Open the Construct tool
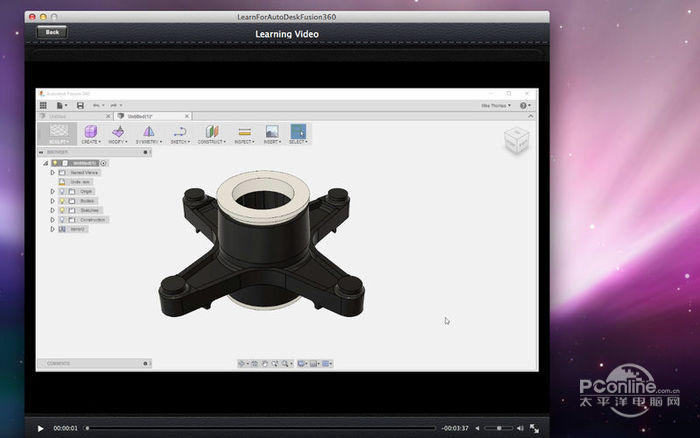700x438 pixels. [x=211, y=131]
